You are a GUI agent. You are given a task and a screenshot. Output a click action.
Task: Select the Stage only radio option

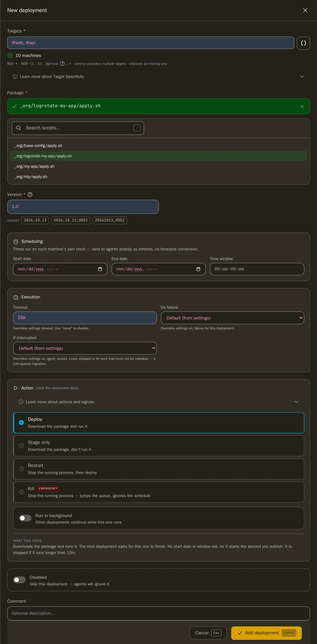tap(21, 446)
